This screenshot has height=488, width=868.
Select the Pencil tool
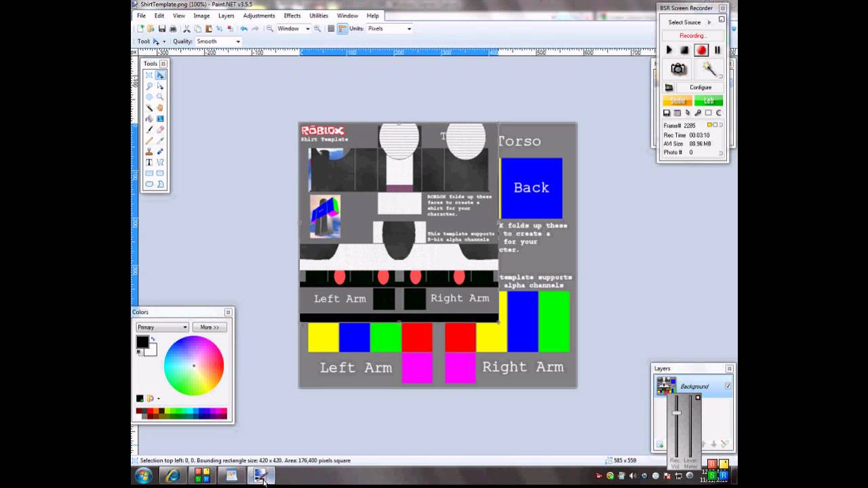coord(149,140)
